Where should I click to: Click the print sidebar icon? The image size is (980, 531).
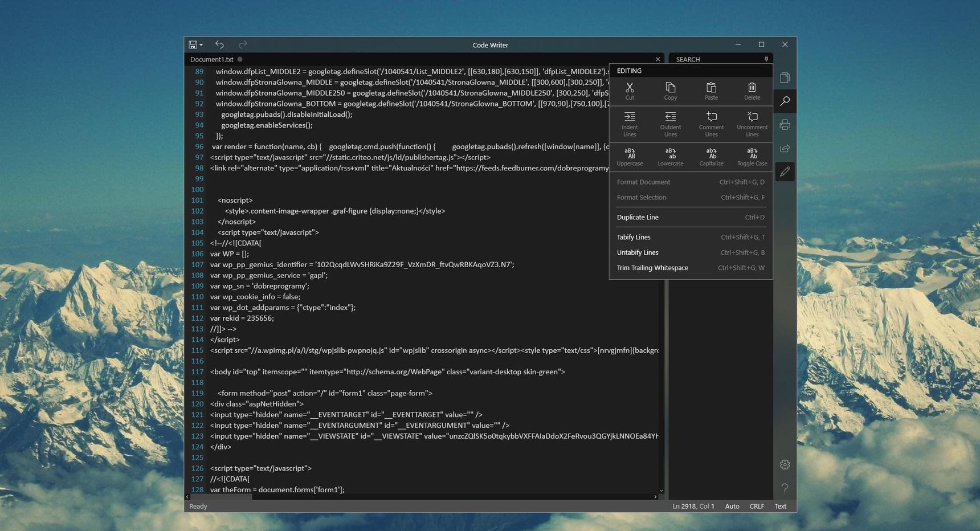785,124
